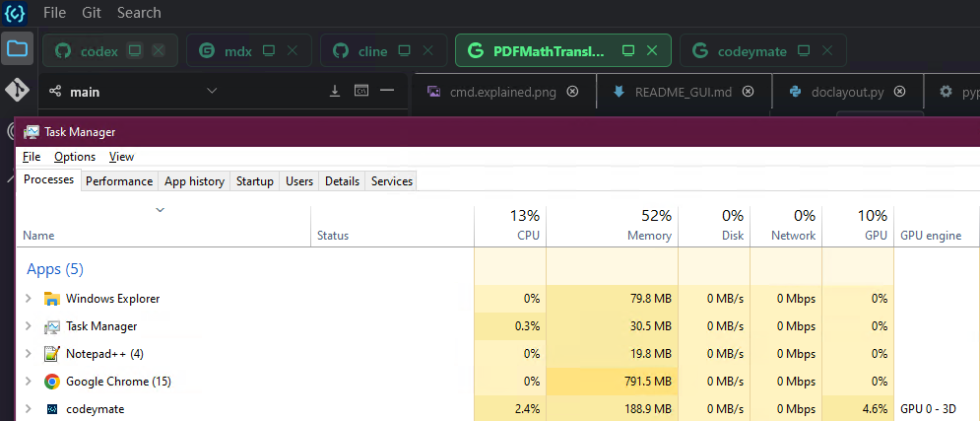
Task: Open the main branch dropdown chevron
Action: tap(212, 92)
